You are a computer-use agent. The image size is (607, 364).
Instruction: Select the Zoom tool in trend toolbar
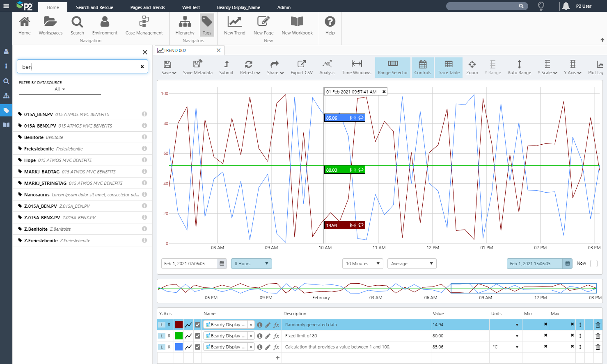tap(472, 67)
